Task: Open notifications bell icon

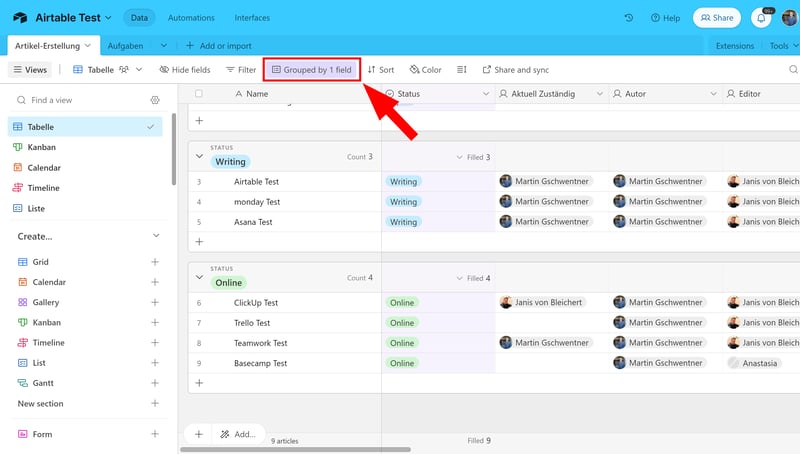Action: pyautogui.click(x=761, y=18)
